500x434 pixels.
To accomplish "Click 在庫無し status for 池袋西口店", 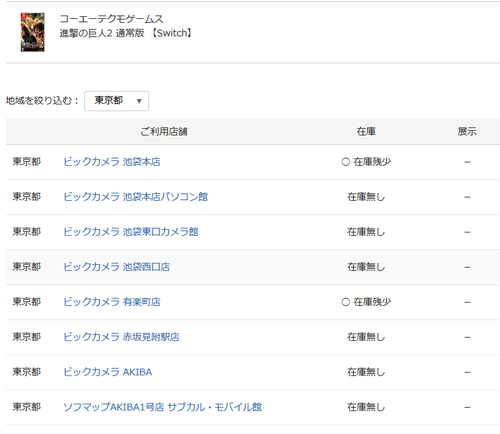I will (366, 267).
